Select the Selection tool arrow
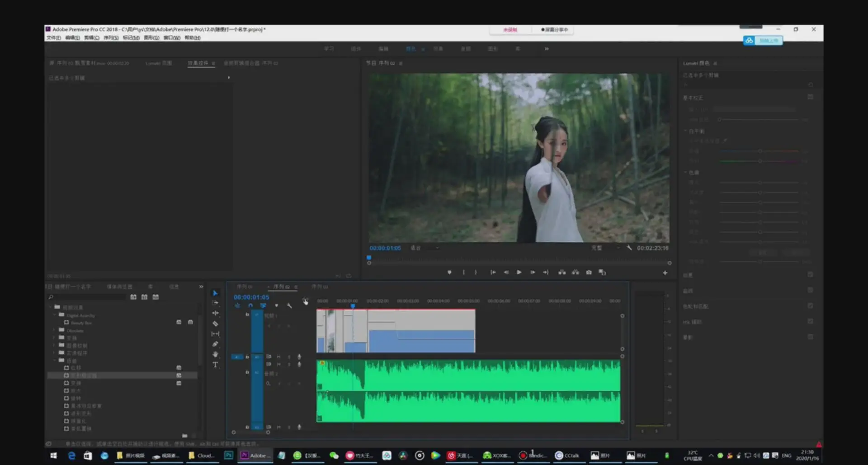This screenshot has width=868, height=465. tap(215, 293)
